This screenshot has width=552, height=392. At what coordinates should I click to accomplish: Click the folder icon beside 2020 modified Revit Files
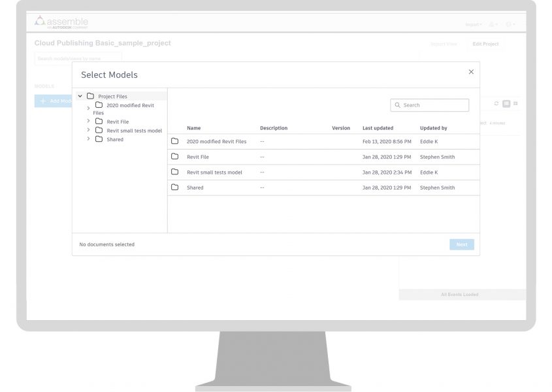point(173,141)
